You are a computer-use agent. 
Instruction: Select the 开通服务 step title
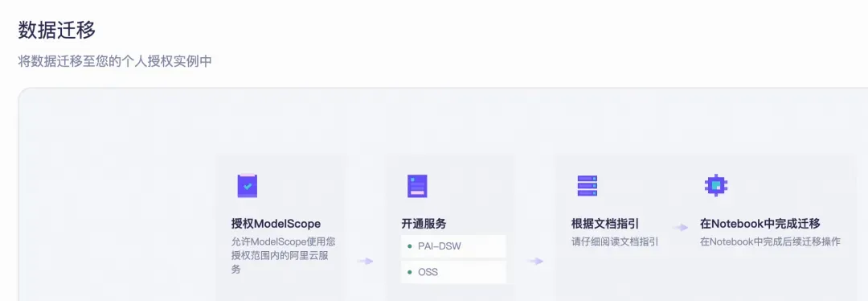tap(424, 224)
